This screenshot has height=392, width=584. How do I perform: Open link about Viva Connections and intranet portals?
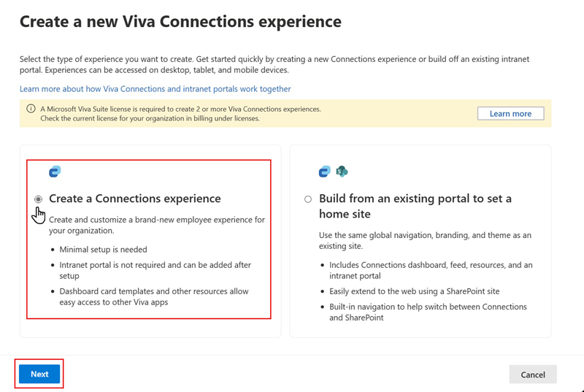tap(155, 89)
